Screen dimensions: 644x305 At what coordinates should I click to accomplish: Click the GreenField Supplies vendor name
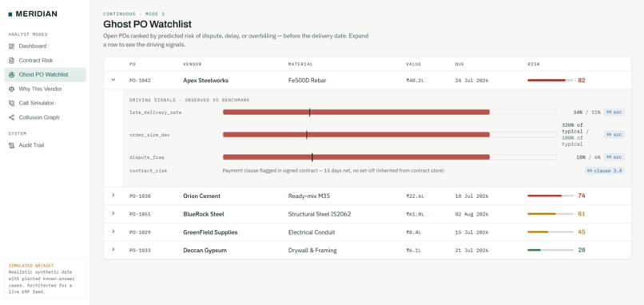[x=210, y=232]
